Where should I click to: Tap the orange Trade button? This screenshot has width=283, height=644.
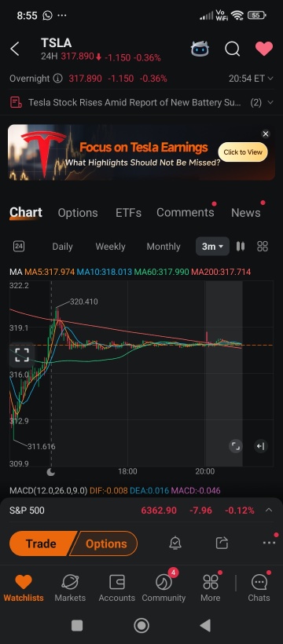click(x=41, y=543)
